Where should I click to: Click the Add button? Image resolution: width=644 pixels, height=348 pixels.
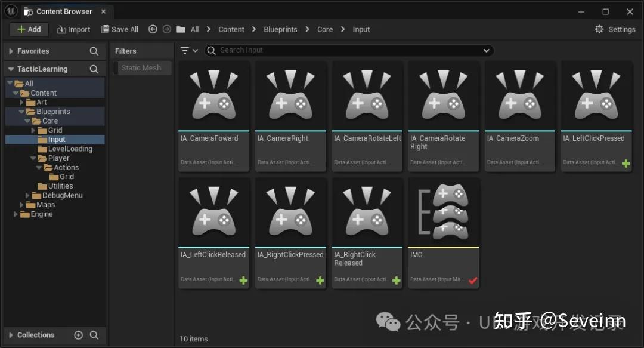pyautogui.click(x=29, y=29)
